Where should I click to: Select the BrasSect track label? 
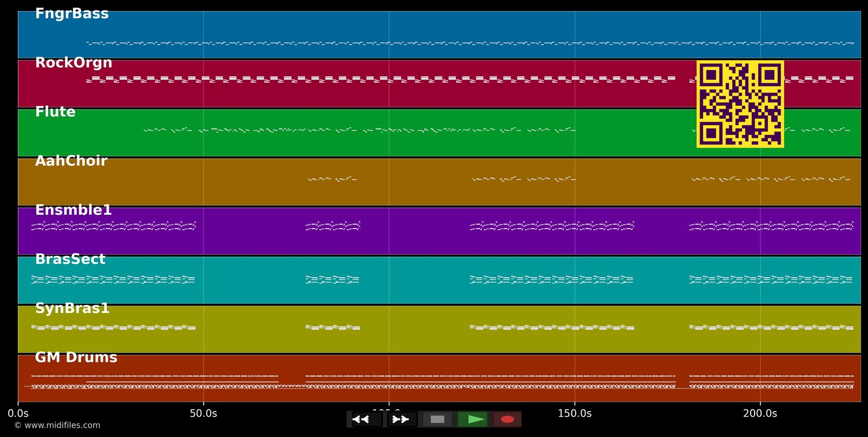click(x=70, y=260)
